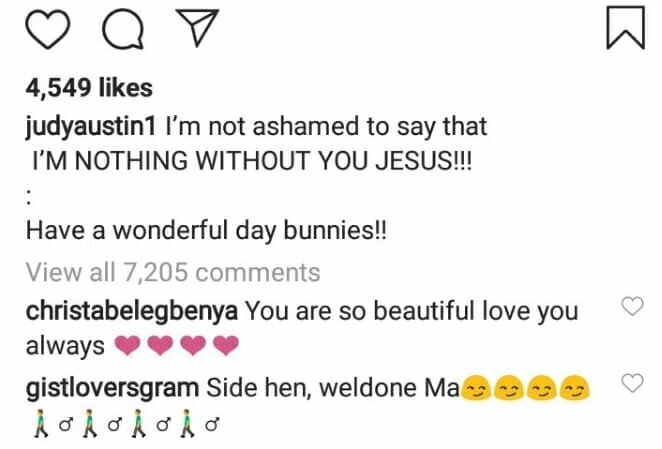
Task: Like christabelegbenya's comment
Action: pos(632,306)
